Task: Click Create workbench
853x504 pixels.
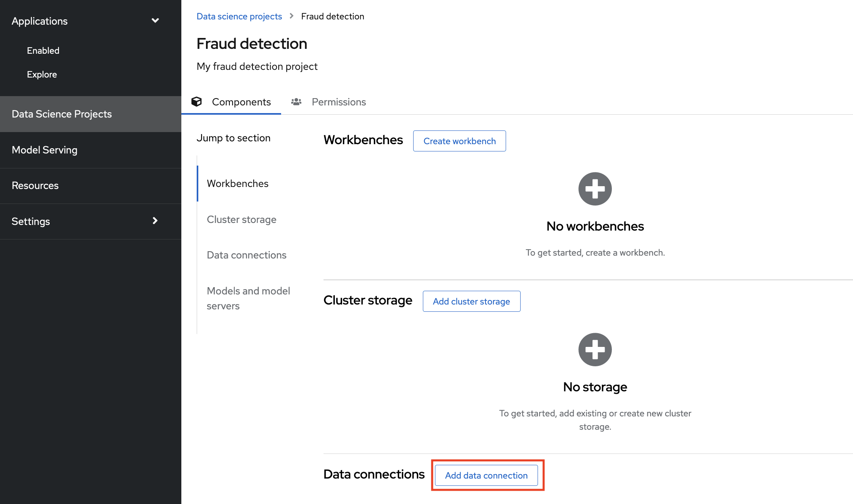Action: pyautogui.click(x=459, y=141)
